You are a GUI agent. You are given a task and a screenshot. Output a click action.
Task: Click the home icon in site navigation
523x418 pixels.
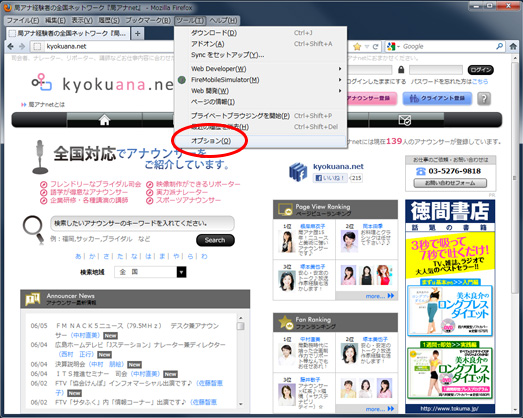click(x=104, y=120)
